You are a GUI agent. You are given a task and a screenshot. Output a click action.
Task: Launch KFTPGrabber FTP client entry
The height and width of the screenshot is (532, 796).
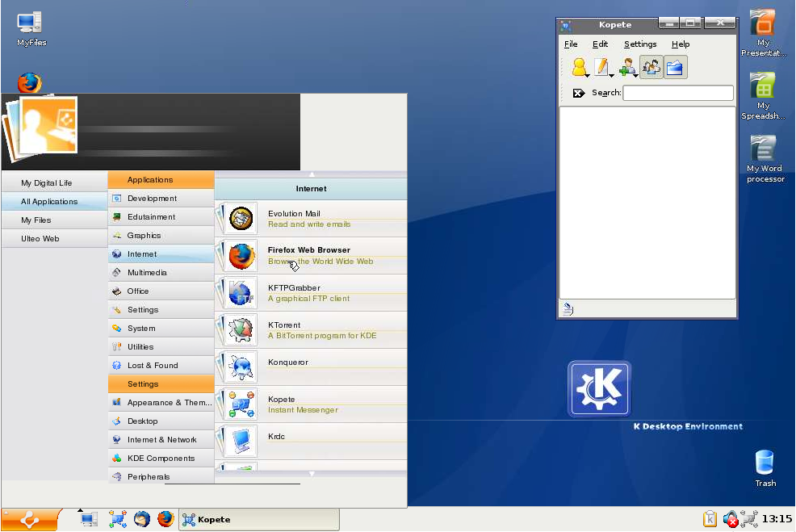pos(311,293)
